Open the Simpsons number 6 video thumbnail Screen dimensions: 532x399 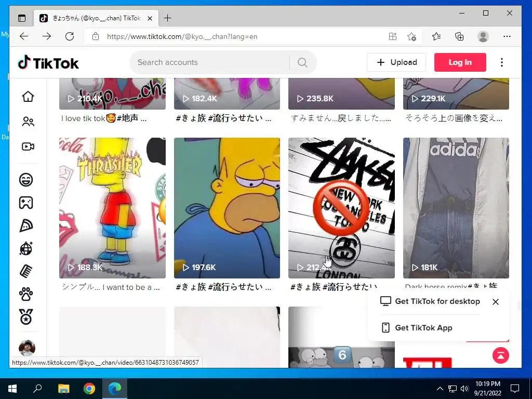click(341, 337)
